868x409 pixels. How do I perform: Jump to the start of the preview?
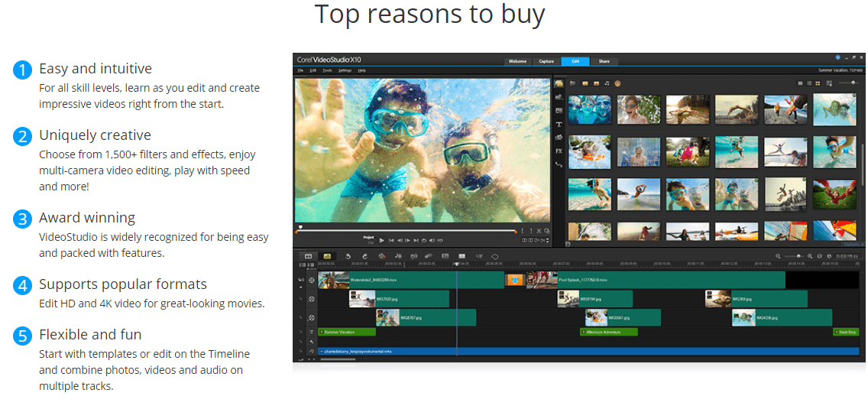point(391,241)
